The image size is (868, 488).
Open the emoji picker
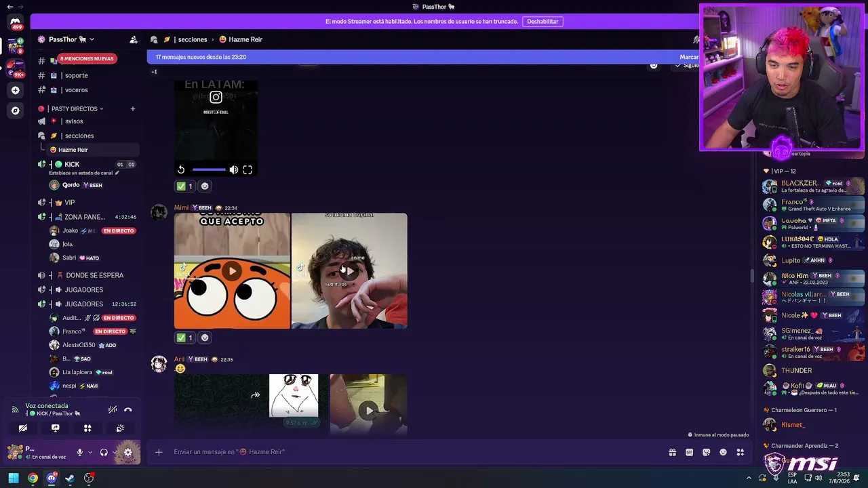pos(723,453)
